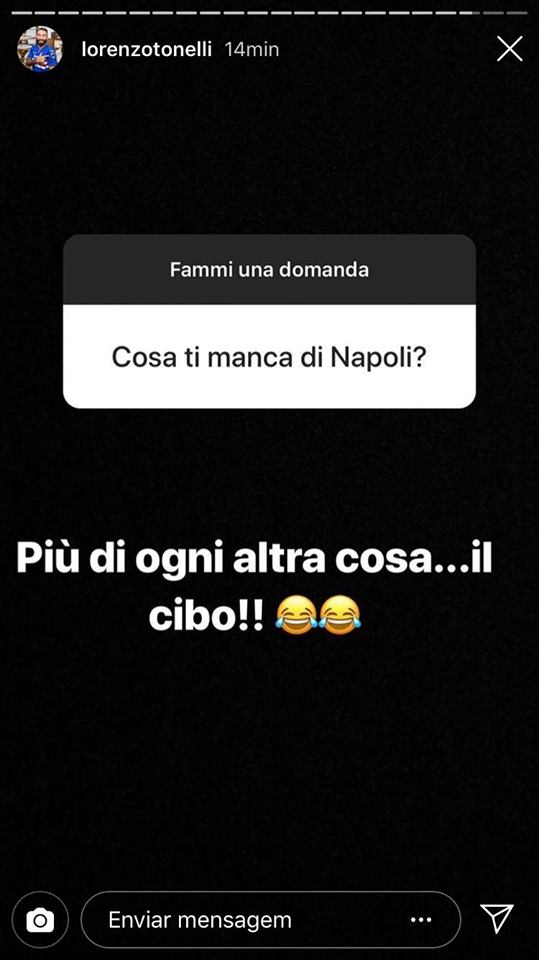
Task: Open lorenzotonelli's profile picture avatar
Action: (40, 49)
